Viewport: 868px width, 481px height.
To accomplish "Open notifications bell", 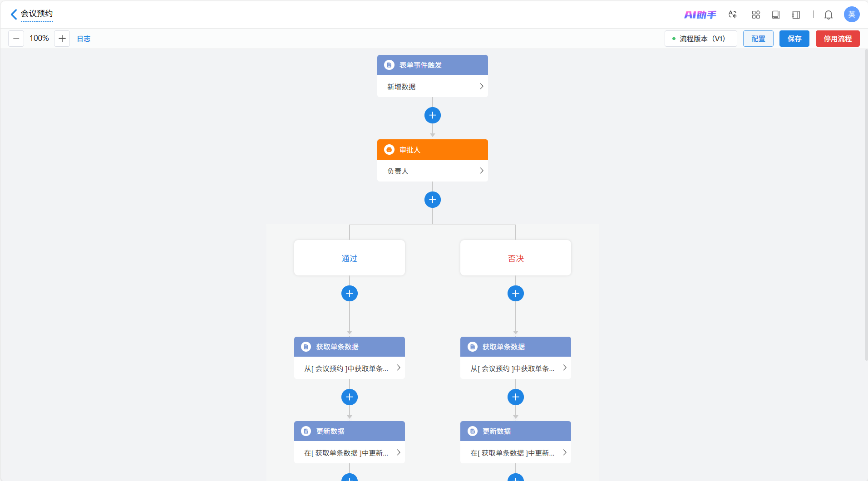I will tap(829, 15).
